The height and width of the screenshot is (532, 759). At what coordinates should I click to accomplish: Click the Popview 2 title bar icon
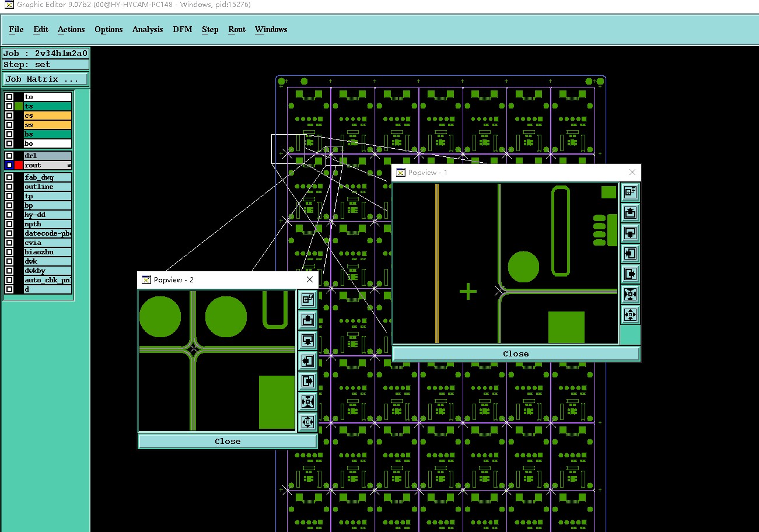tap(146, 279)
